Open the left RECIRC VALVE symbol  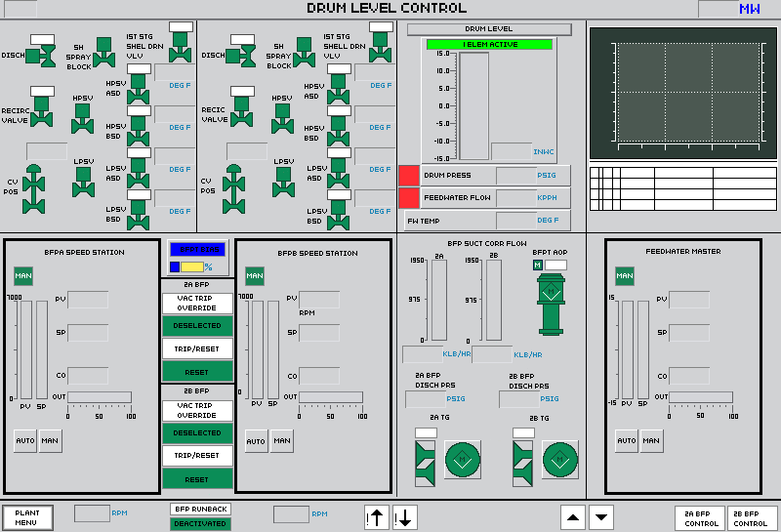[x=41, y=112]
